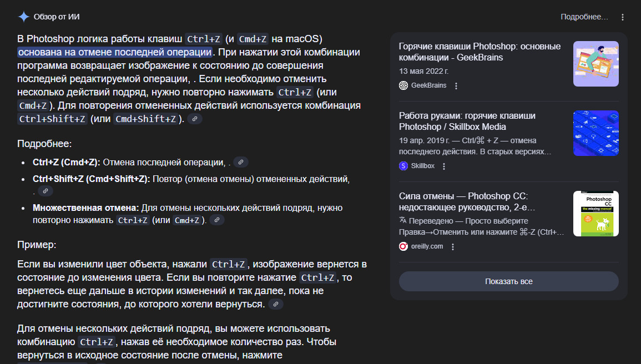Click the translate icon before 'Переведено'
641x364 pixels.
pos(403,220)
